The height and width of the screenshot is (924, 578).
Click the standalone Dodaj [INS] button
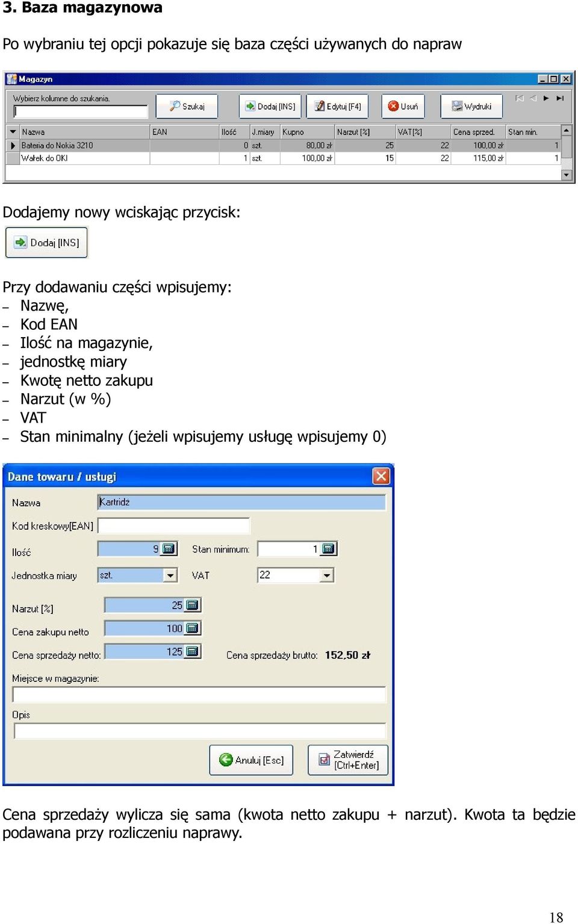47,243
